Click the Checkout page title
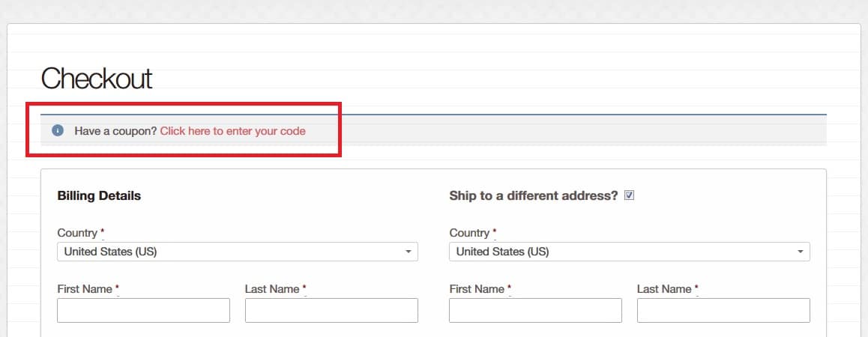The height and width of the screenshot is (337, 868). (97, 78)
